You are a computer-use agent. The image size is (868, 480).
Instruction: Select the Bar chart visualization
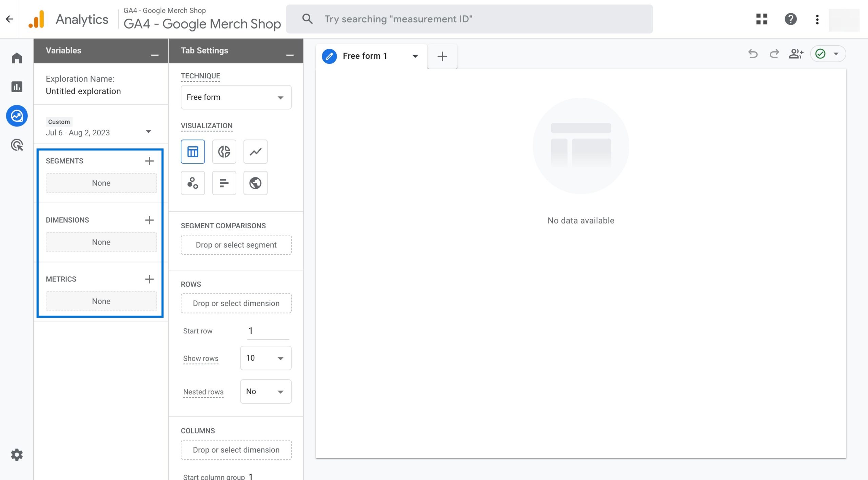[224, 183]
